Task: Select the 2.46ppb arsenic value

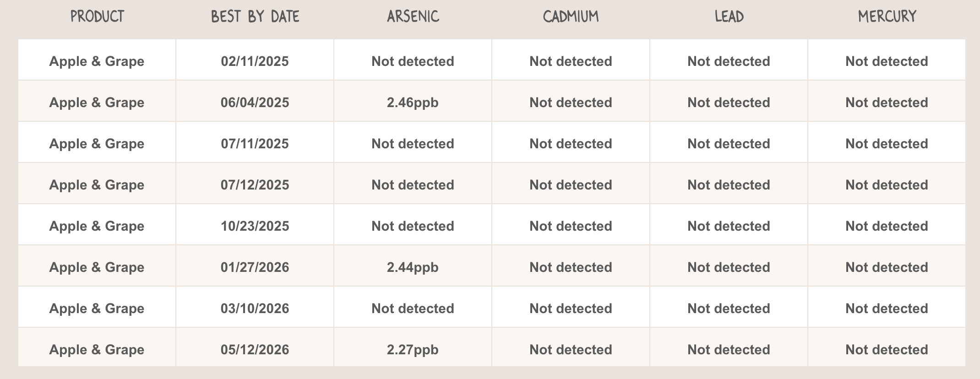Action: [413, 103]
